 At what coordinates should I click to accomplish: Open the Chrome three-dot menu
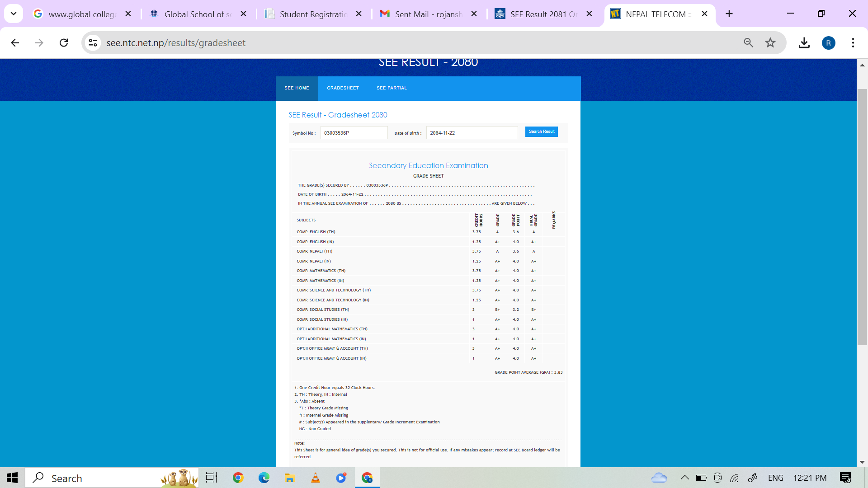(x=853, y=43)
